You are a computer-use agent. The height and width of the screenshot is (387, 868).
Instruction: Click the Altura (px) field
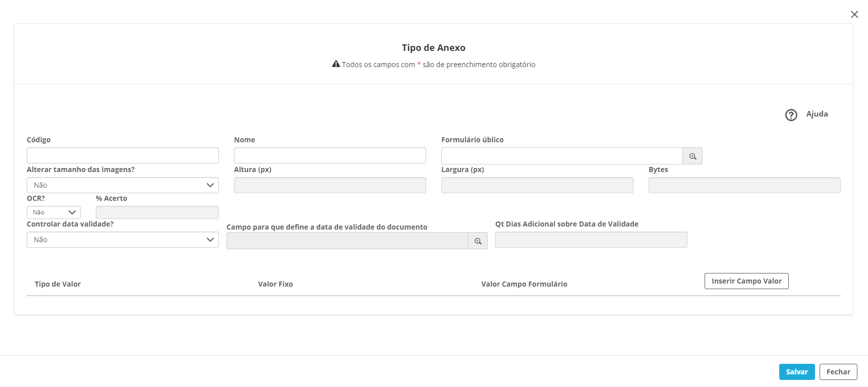[330, 185]
